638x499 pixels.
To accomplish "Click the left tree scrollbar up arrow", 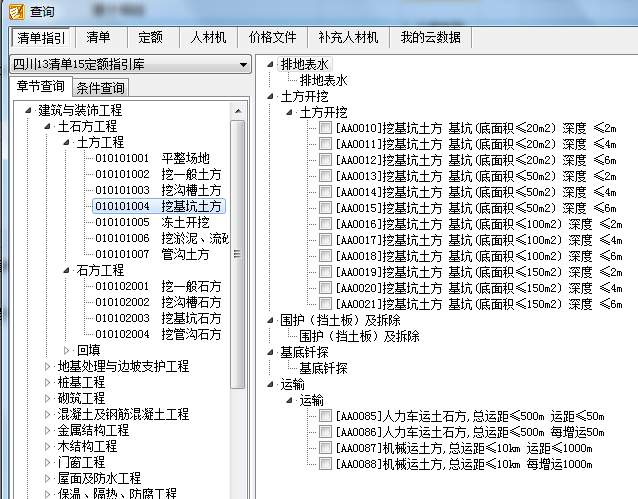I will click(238, 111).
